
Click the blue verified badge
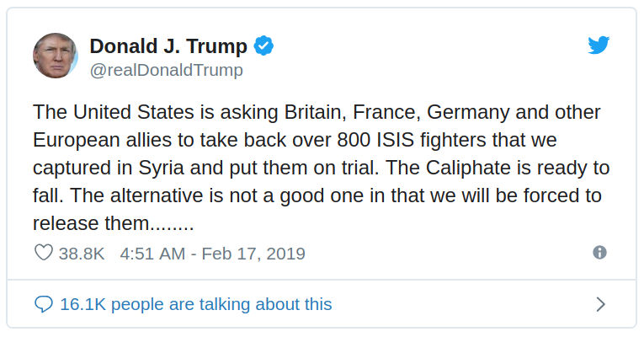[263, 45]
